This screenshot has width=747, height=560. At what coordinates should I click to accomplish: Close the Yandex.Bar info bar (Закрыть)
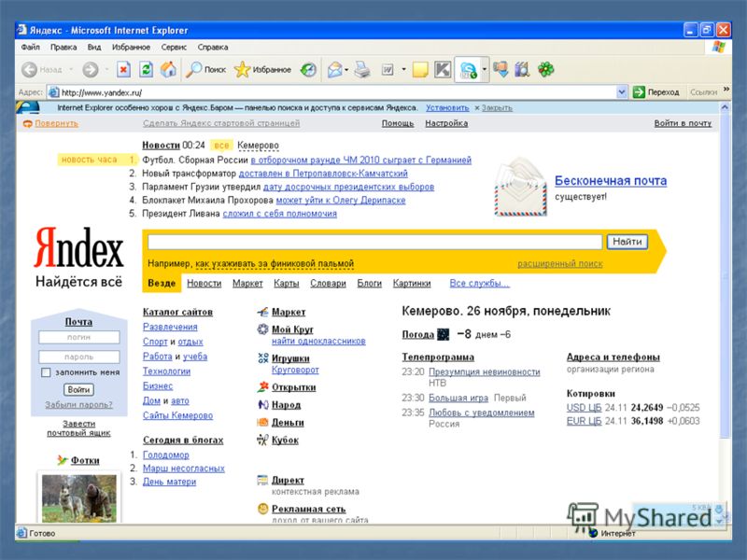pyautogui.click(x=493, y=107)
